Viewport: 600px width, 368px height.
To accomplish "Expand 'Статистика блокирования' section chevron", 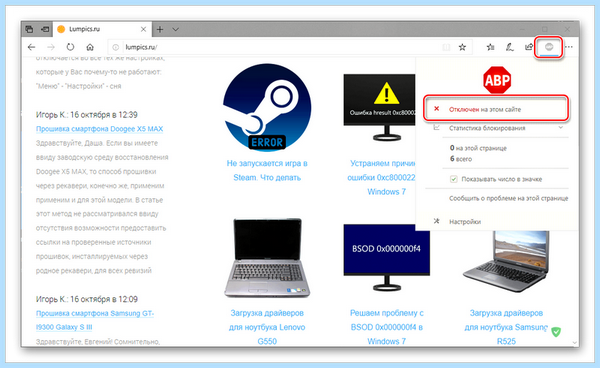I will tap(561, 128).
